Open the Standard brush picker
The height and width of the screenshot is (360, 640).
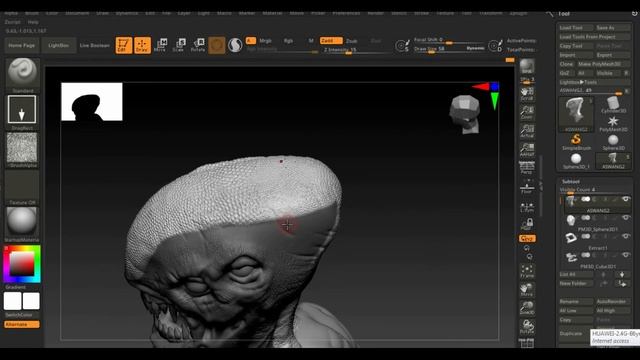point(22,76)
